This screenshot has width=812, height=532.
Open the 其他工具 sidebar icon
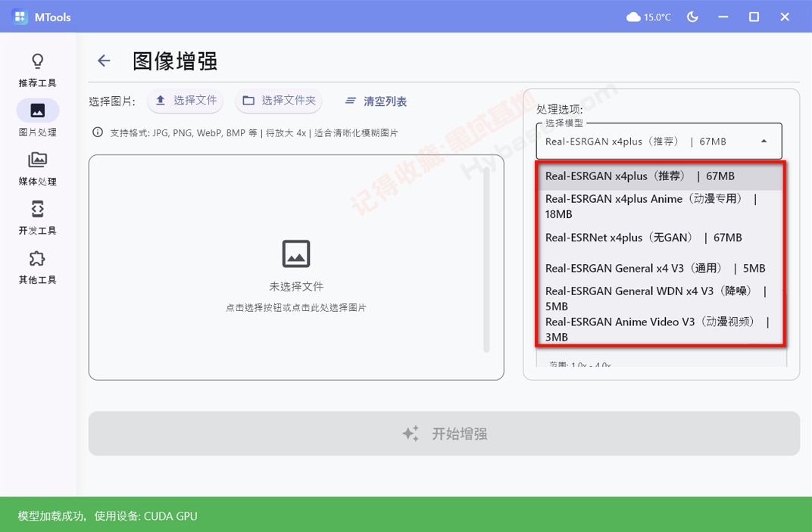click(x=37, y=265)
